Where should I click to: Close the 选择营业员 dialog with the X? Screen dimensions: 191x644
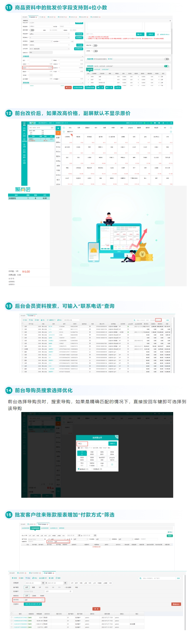tap(117, 437)
